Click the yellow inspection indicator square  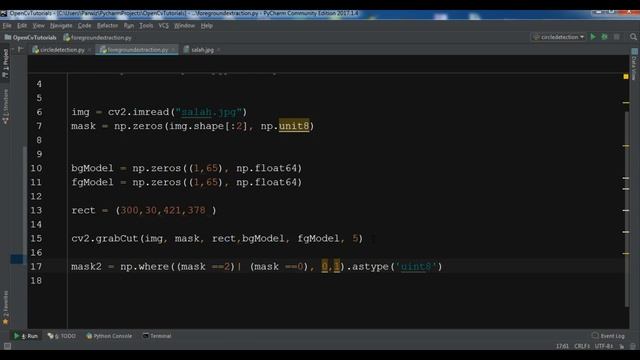pos(626,76)
